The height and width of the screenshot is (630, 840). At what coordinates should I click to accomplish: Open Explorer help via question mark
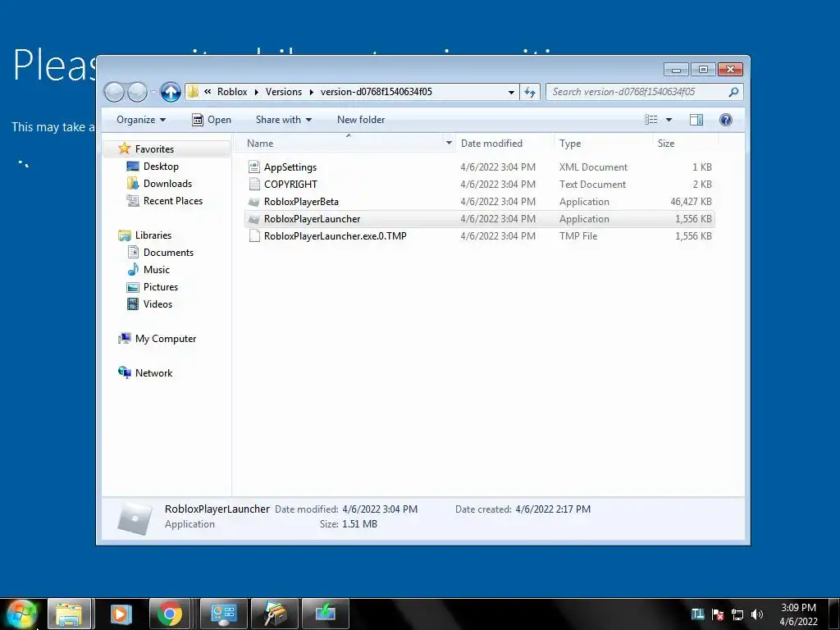pyautogui.click(x=725, y=120)
